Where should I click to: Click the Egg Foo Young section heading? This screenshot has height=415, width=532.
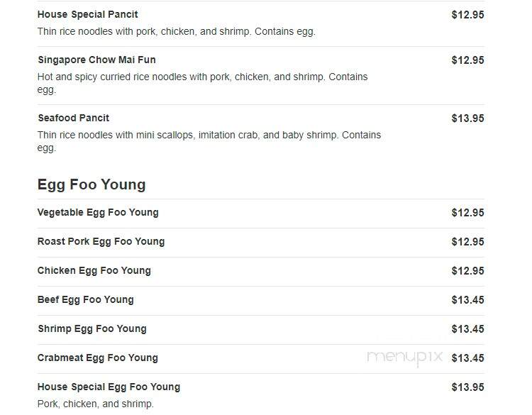92,185
